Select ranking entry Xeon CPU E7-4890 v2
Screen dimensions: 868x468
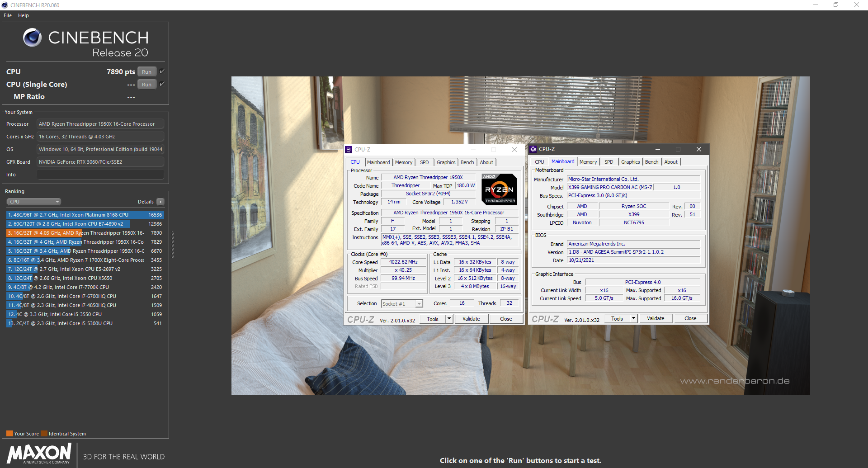[x=85, y=224]
